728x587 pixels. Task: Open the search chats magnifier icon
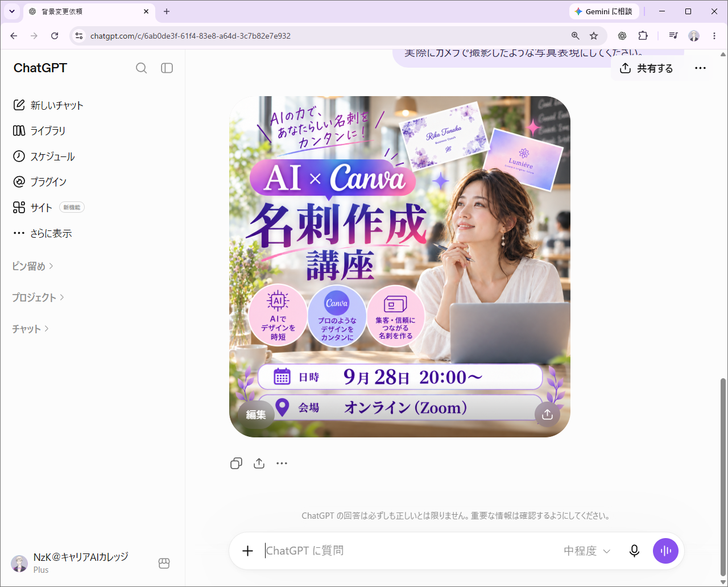(x=142, y=68)
